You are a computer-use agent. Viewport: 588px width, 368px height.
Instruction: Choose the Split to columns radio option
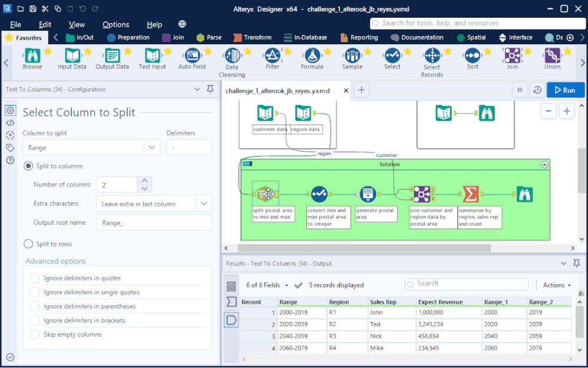click(x=28, y=166)
